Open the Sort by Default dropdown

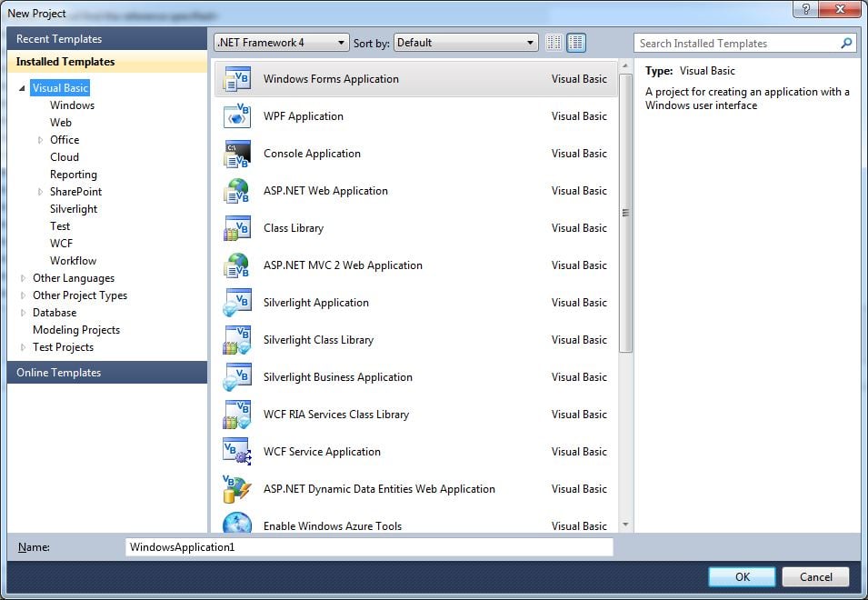(465, 43)
